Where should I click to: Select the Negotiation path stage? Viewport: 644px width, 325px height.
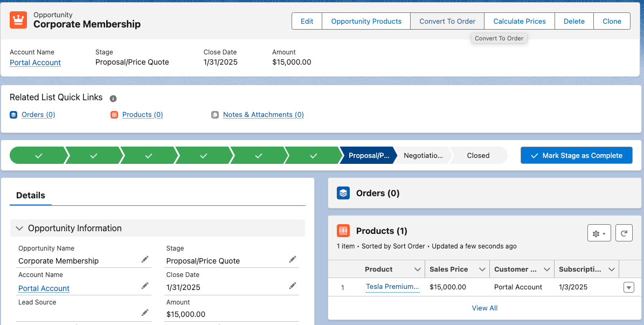pos(423,155)
